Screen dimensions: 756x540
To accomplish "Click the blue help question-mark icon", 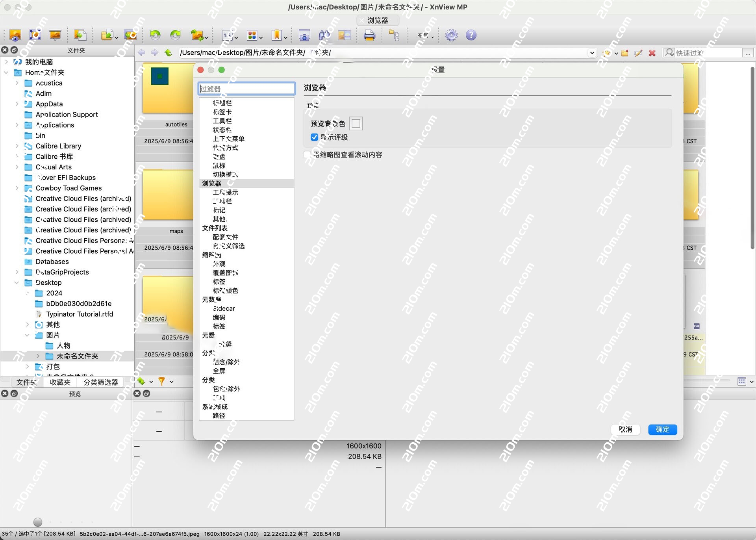I will 471,35.
